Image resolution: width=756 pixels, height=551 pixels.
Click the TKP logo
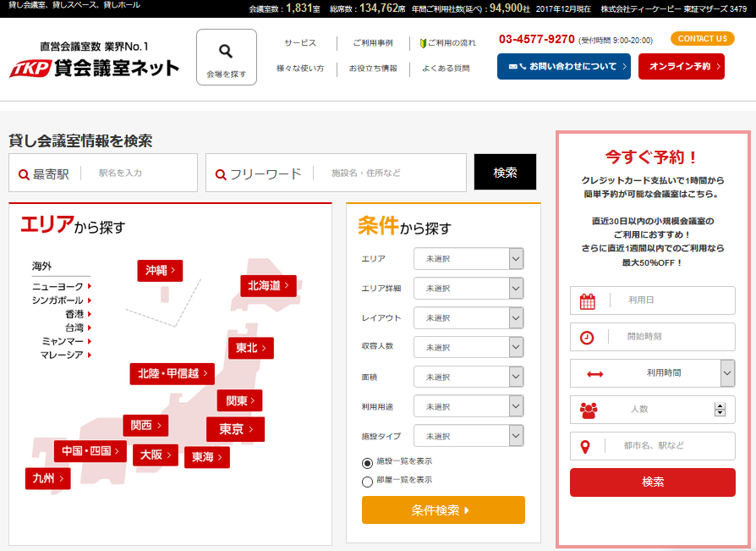point(30,69)
